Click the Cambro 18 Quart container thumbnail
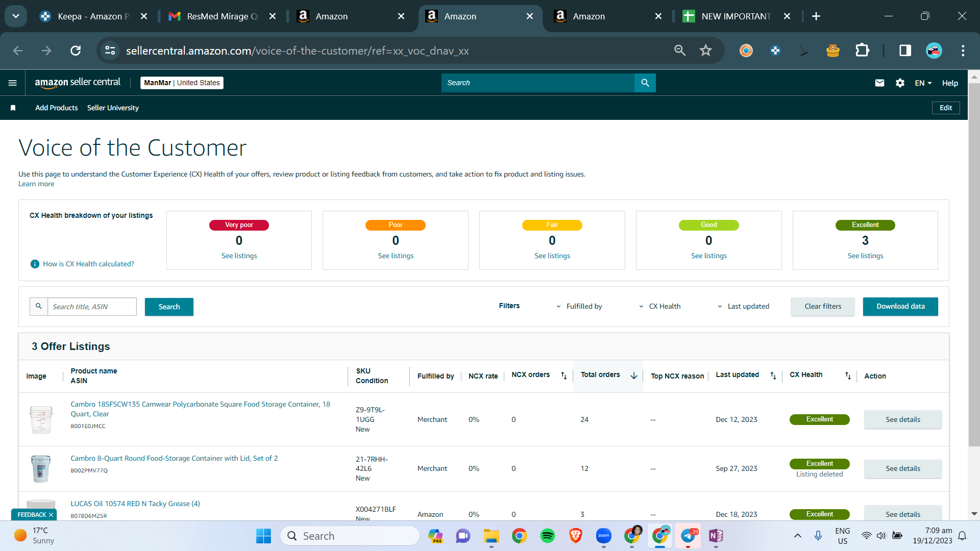This screenshot has width=980, height=551. tap(41, 419)
